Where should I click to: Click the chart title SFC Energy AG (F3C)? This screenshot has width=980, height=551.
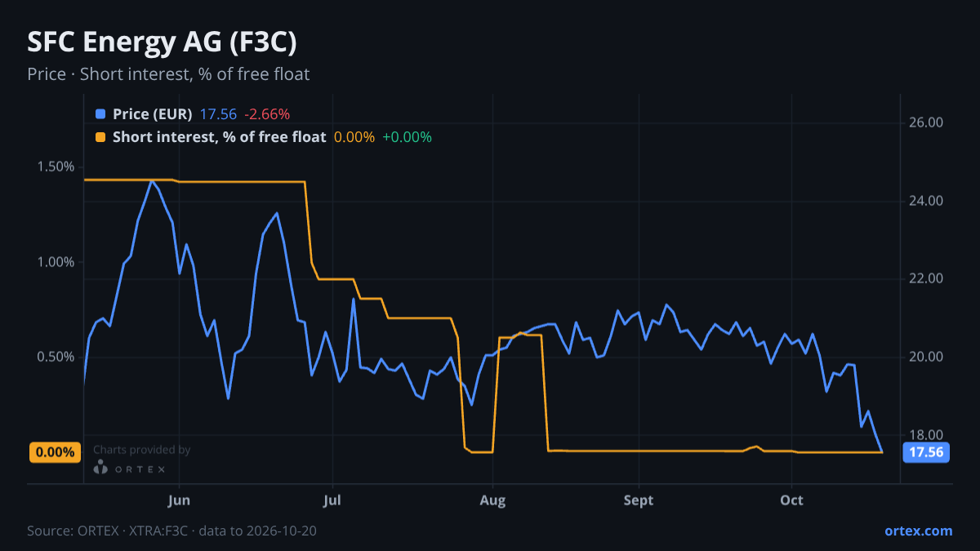coord(162,42)
